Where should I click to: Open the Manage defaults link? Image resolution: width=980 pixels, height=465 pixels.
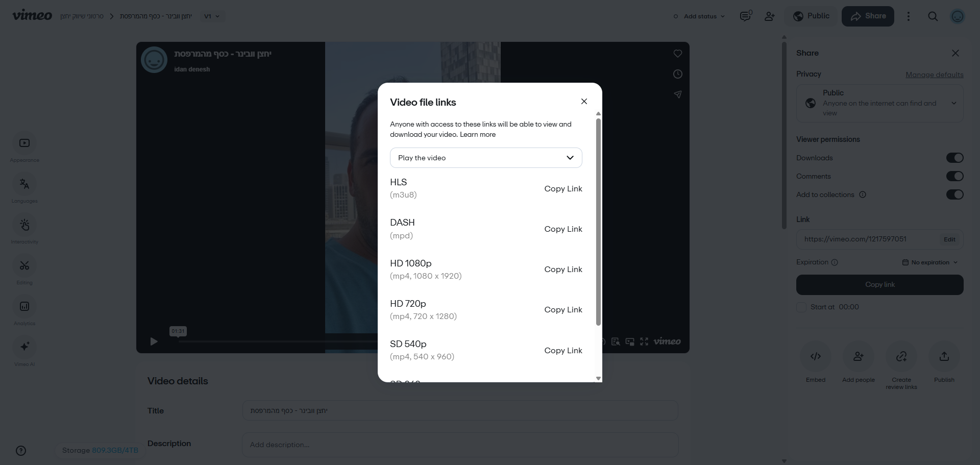pos(935,75)
